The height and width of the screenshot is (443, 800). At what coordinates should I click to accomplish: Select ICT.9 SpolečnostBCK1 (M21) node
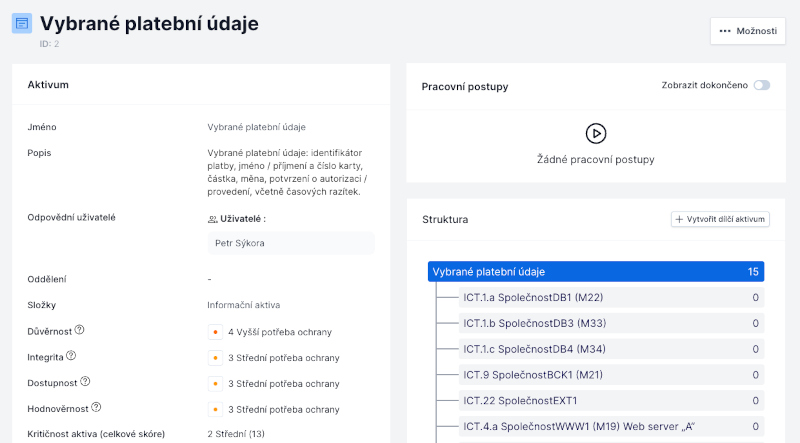533,375
